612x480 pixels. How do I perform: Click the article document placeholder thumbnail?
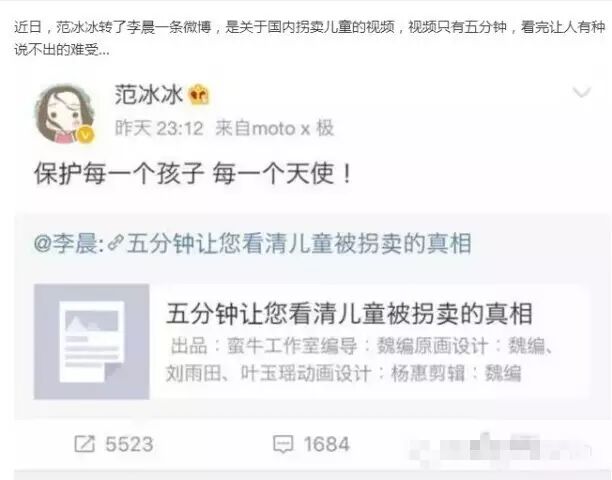pyautogui.click(x=92, y=342)
